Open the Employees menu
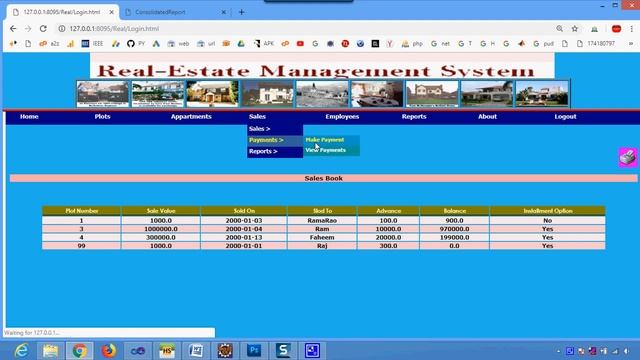640x360 pixels. [x=342, y=117]
